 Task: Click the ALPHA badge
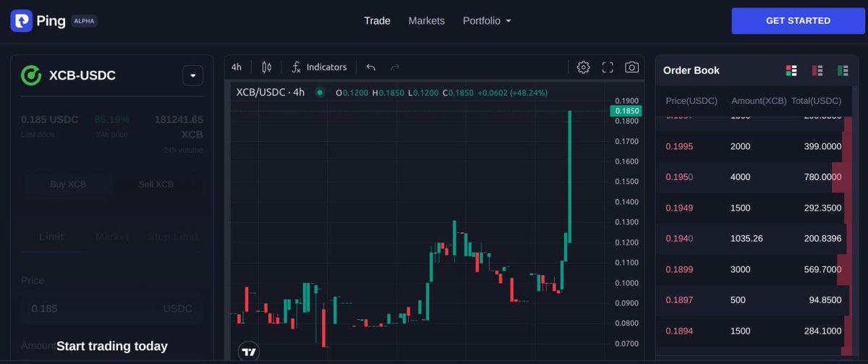tap(84, 21)
